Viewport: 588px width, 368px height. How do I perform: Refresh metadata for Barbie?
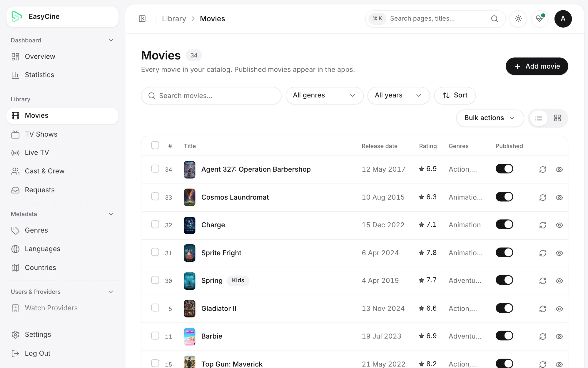543,336
